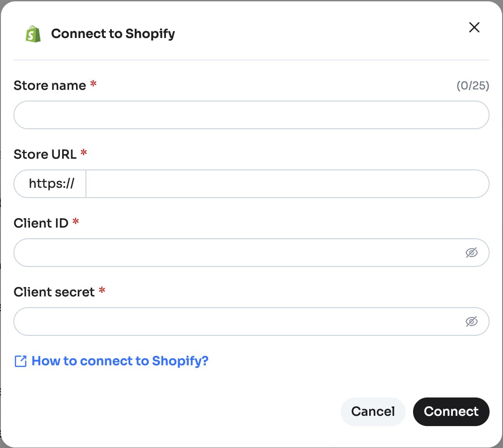Image resolution: width=503 pixels, height=448 pixels.
Task: Click the Client ID label
Action: [41, 223]
